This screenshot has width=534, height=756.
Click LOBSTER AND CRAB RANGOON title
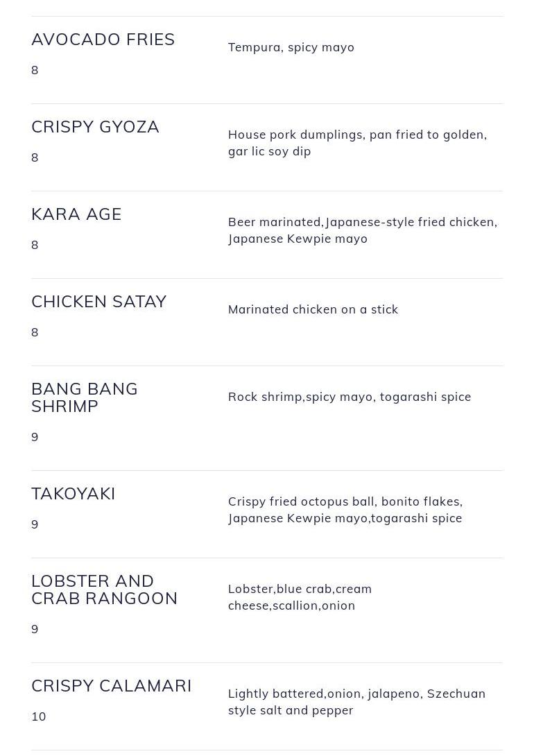pyautogui.click(x=105, y=590)
